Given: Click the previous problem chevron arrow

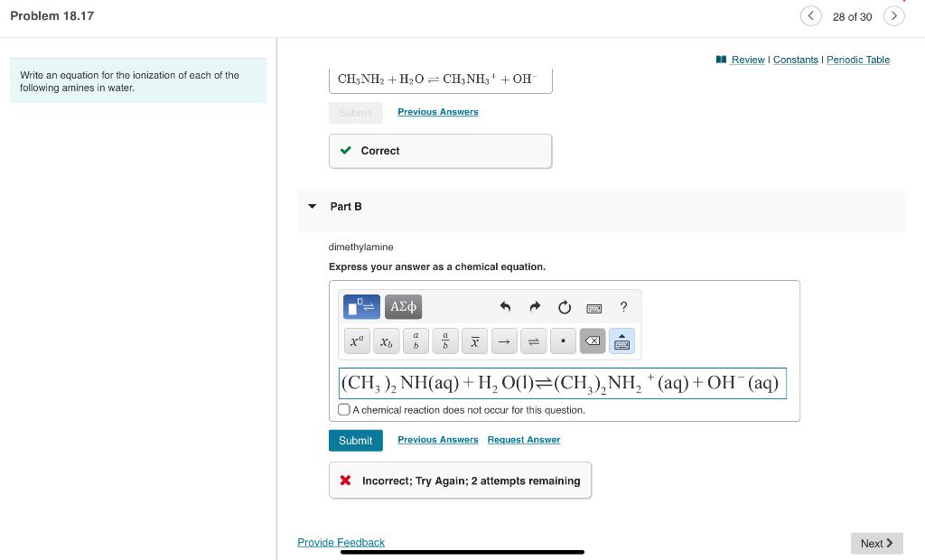Looking at the screenshot, I should 810,15.
